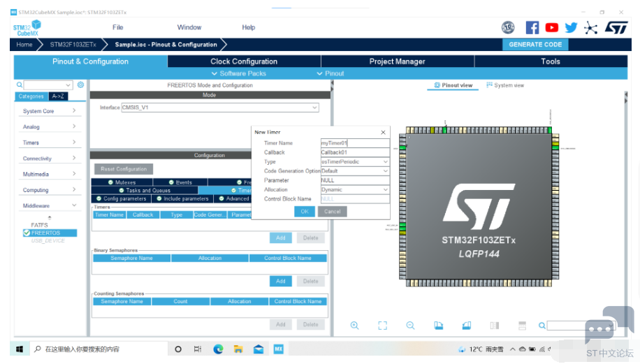Expand the Timers category

click(50, 143)
